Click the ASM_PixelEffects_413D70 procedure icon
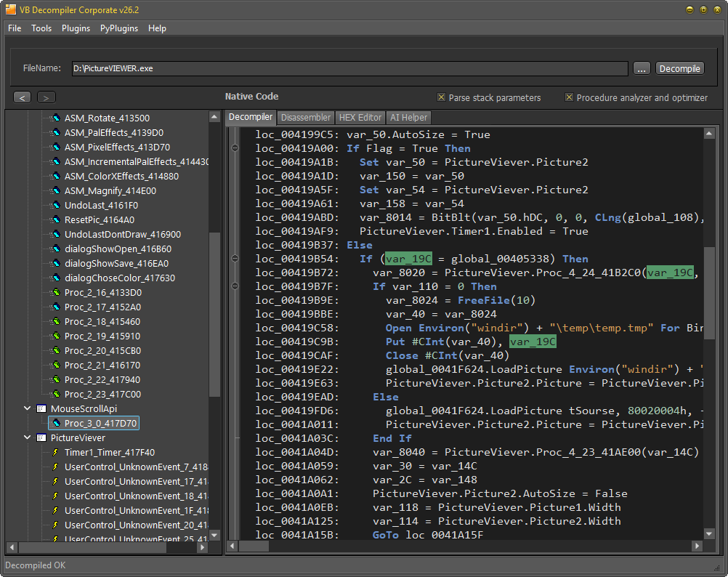This screenshot has height=577, width=728. coord(56,147)
